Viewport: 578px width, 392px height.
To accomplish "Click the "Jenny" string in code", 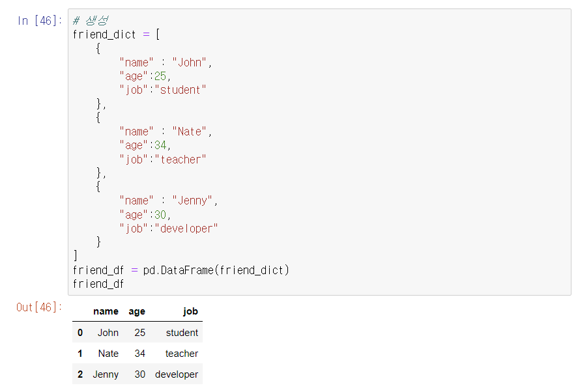I will pos(192,201).
